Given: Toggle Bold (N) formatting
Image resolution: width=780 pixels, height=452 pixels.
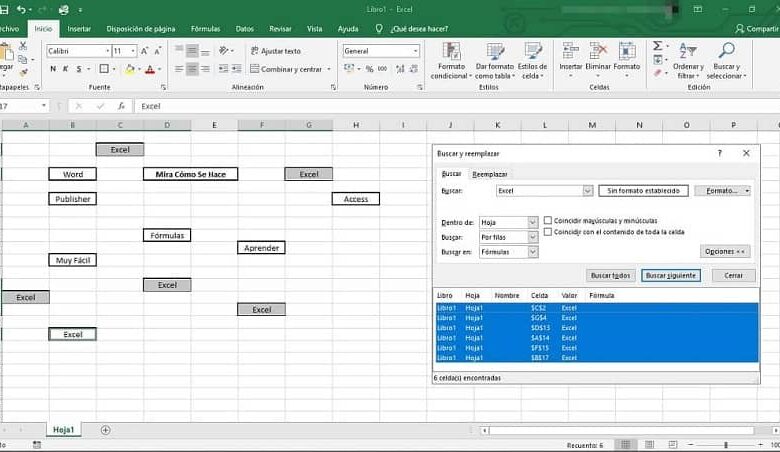Looking at the screenshot, I should (53, 69).
